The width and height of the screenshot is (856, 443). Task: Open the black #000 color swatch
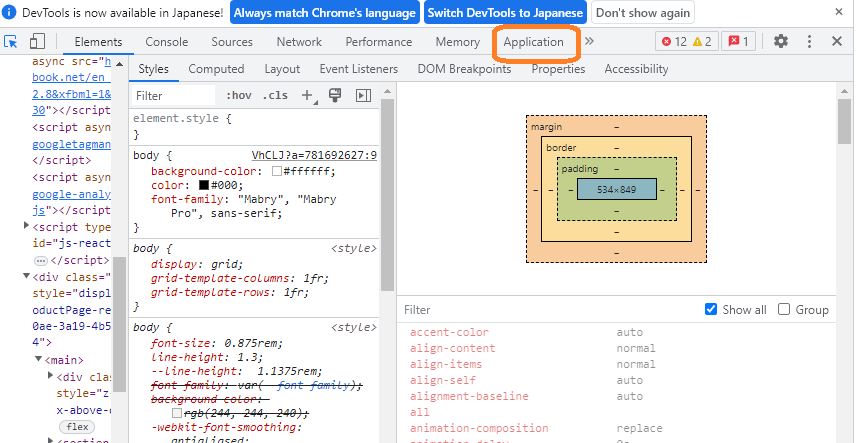pos(204,185)
